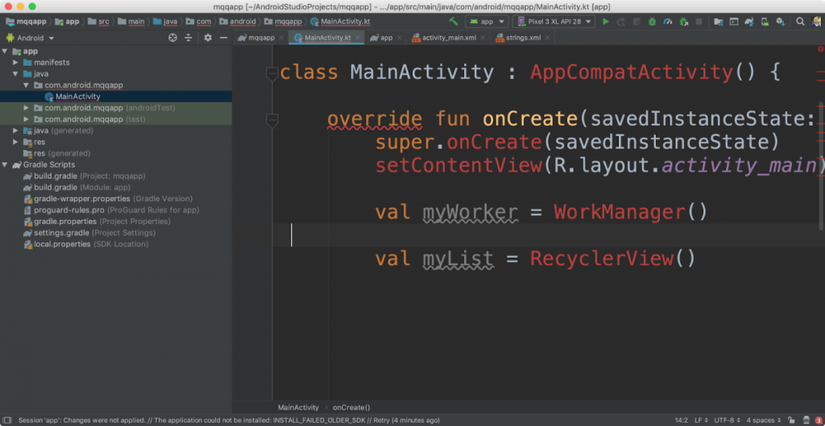825x426 pixels.
Task: Toggle tool window buttons in bottom-left corner
Action: click(7, 420)
